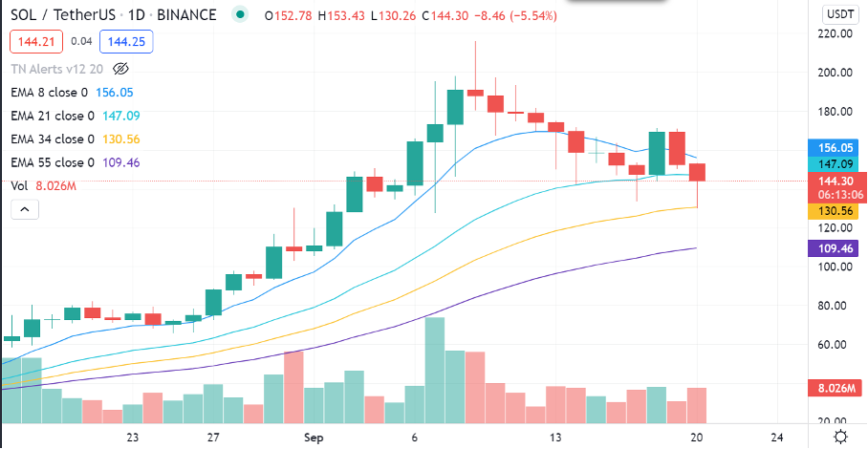This screenshot has width=868, height=449.
Task: Open the USDT currency dropdown
Action: [837, 15]
